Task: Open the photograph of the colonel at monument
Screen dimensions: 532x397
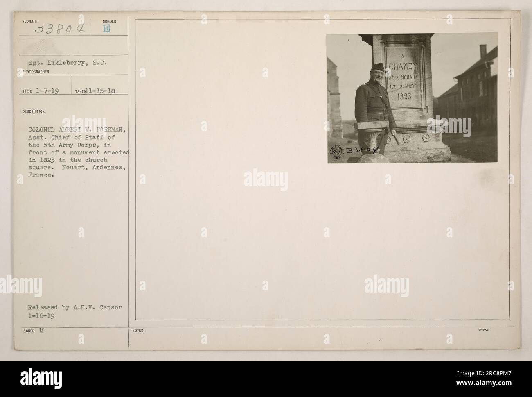Action: [412, 98]
